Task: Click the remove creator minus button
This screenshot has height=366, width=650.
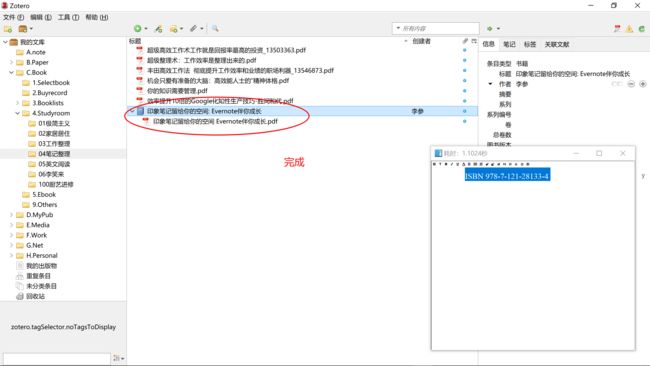Action: coord(631,84)
